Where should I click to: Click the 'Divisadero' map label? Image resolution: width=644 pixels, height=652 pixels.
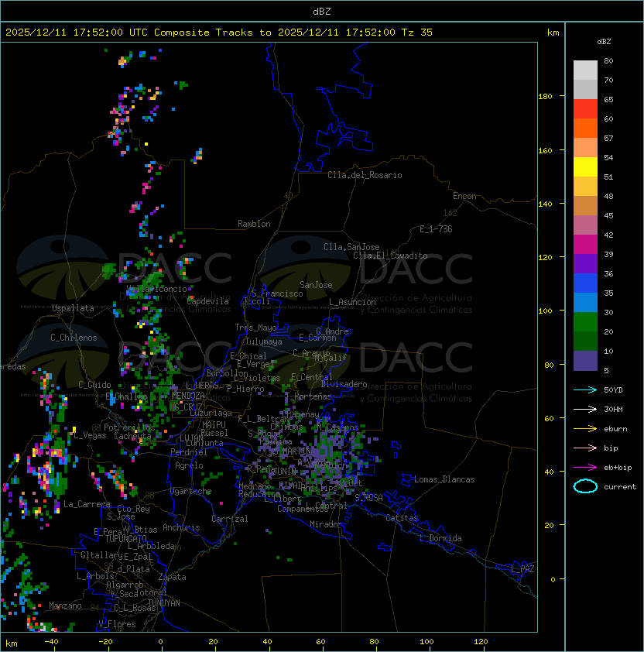coord(344,384)
